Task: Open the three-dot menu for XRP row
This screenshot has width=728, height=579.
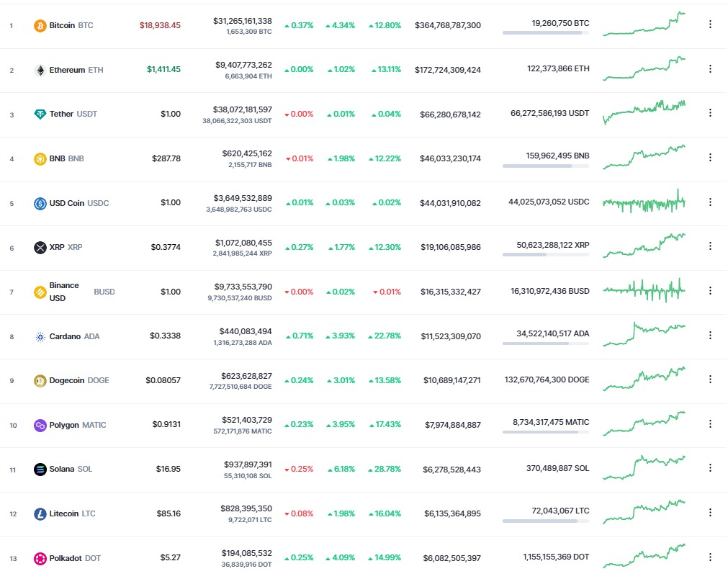Action: (710, 246)
